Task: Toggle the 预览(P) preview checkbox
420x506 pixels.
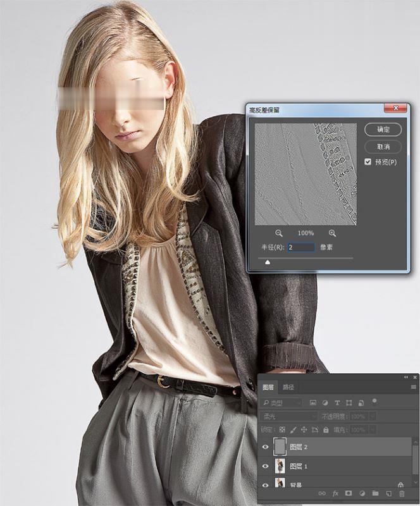Action: pos(367,162)
